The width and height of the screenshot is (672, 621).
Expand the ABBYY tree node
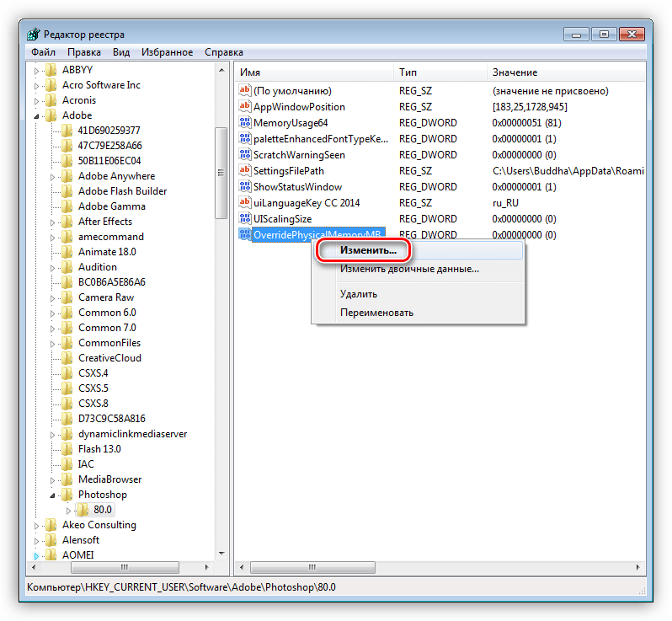click(x=36, y=70)
